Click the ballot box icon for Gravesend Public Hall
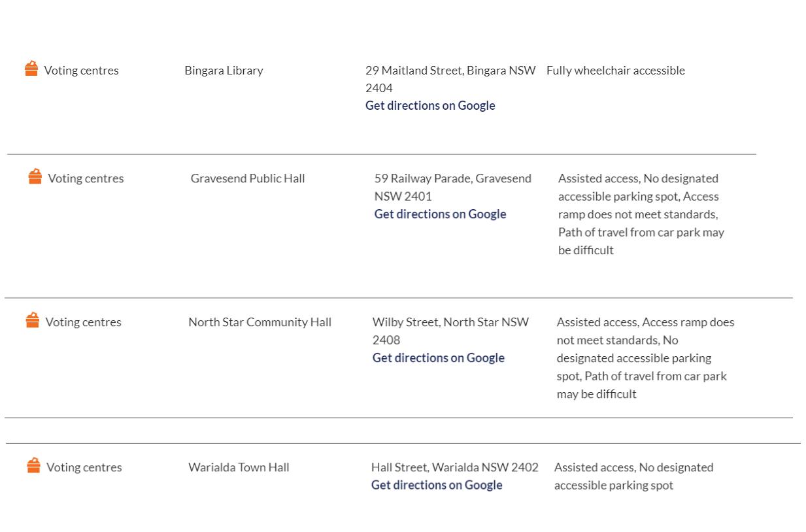The width and height of the screenshot is (806, 532). tap(35, 177)
